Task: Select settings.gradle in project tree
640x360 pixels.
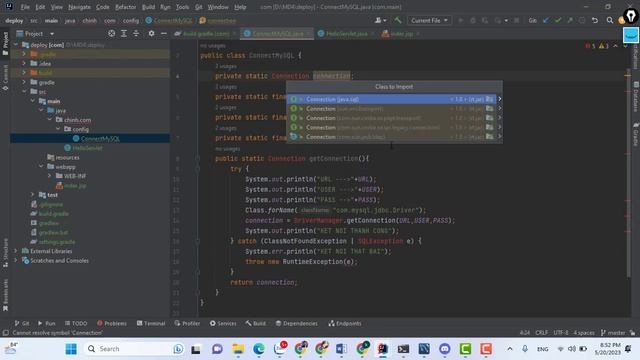Action: [x=57, y=242]
